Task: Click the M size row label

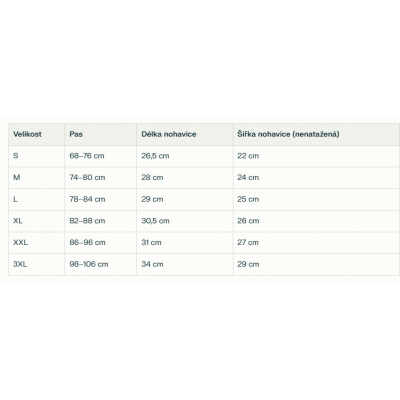Action: (17, 177)
